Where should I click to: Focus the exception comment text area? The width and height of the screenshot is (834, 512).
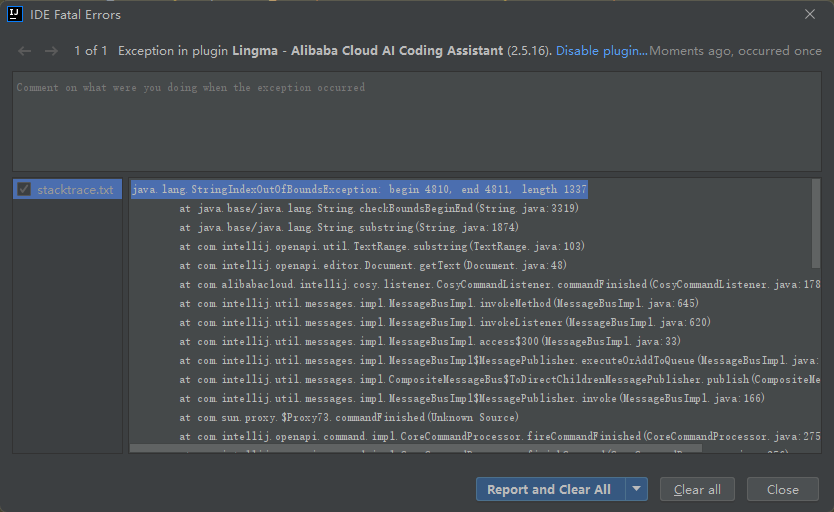pyautogui.click(x=417, y=121)
